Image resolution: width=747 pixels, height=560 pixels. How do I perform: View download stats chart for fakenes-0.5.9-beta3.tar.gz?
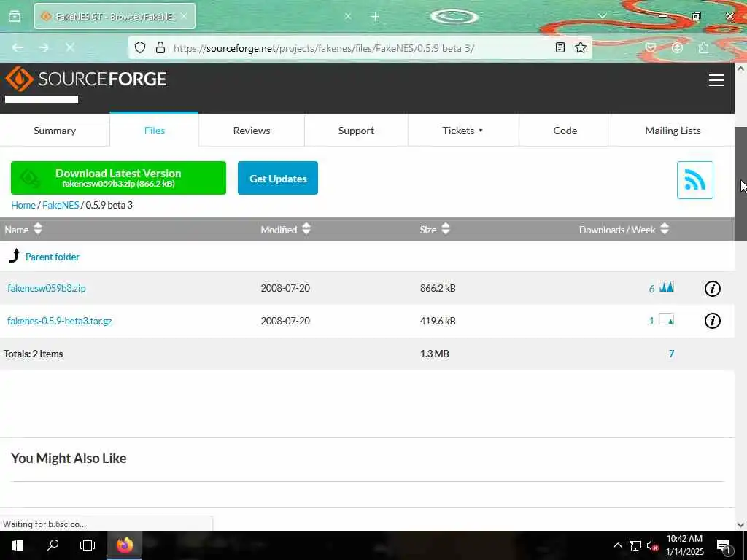tap(666, 319)
